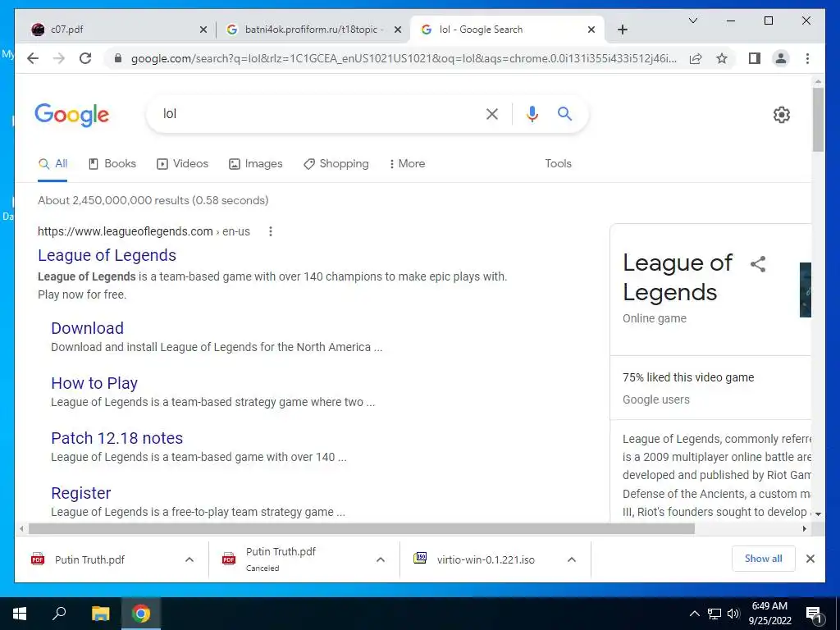Image resolution: width=840 pixels, height=630 pixels.
Task: Select the Videos results tab
Action: coord(182,164)
